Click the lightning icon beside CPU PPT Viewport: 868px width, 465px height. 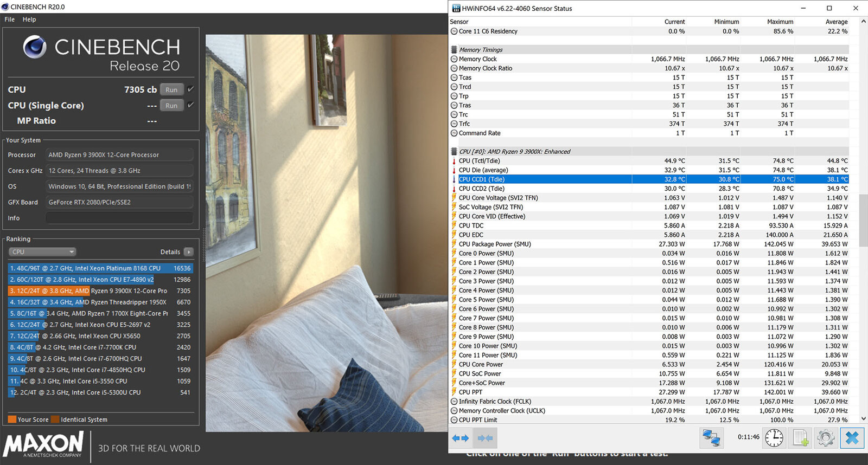click(x=454, y=392)
